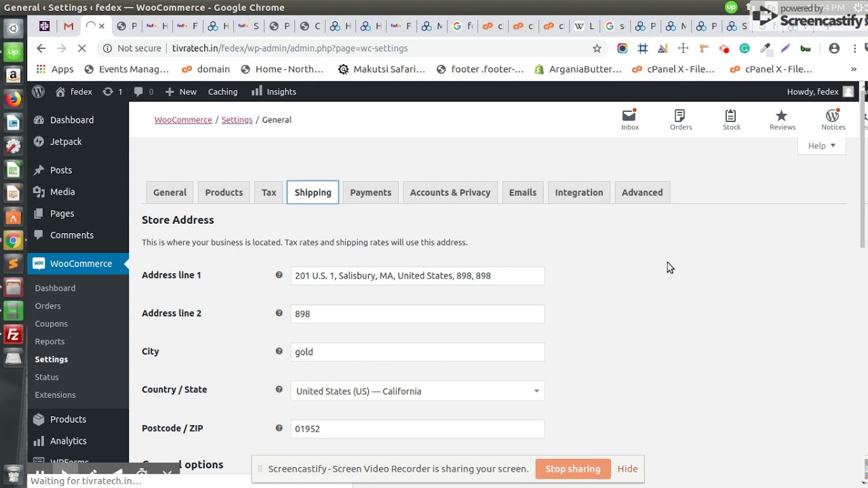Open comments bubble in admin bar
The height and width of the screenshot is (488, 868).
(x=143, y=91)
